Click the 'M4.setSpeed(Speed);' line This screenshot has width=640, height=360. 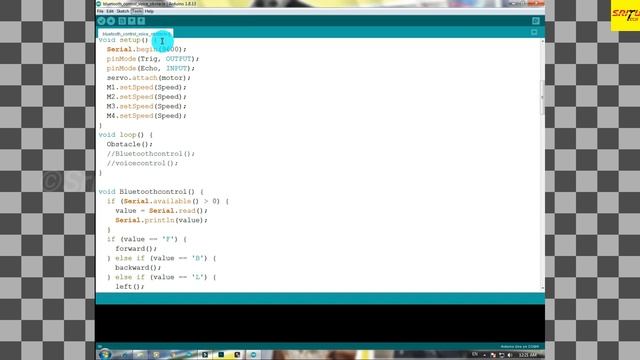146,116
